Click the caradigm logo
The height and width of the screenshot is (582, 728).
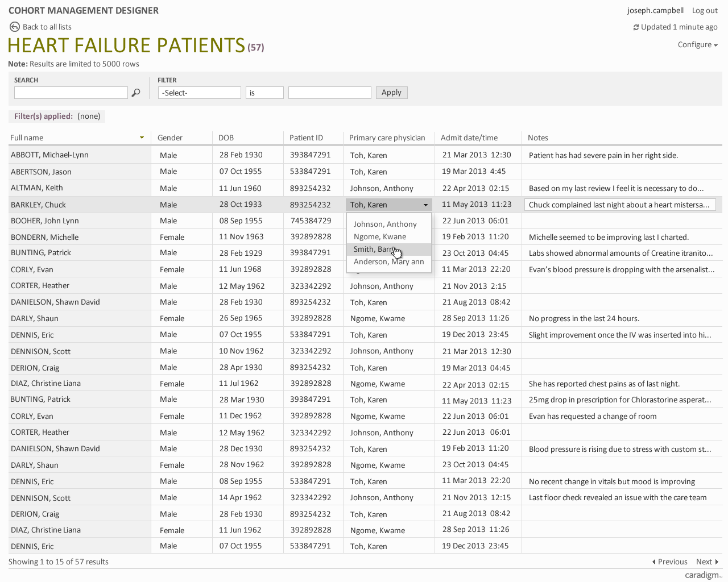pos(703,575)
